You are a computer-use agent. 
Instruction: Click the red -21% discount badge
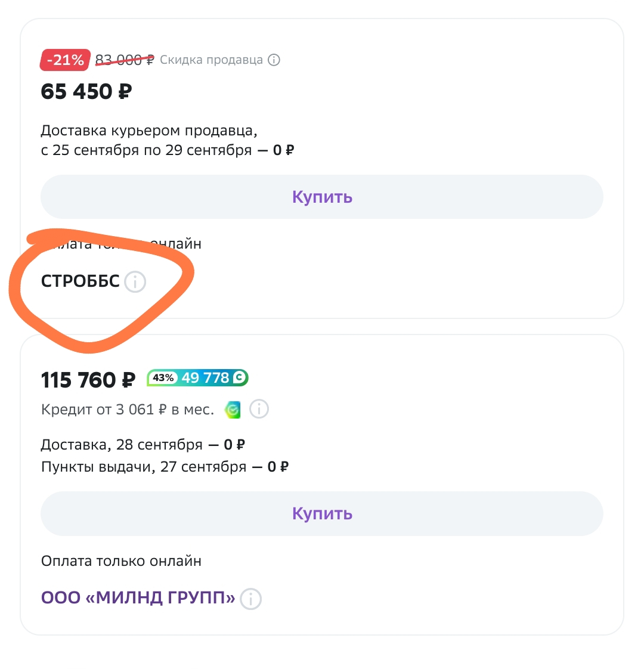click(66, 60)
